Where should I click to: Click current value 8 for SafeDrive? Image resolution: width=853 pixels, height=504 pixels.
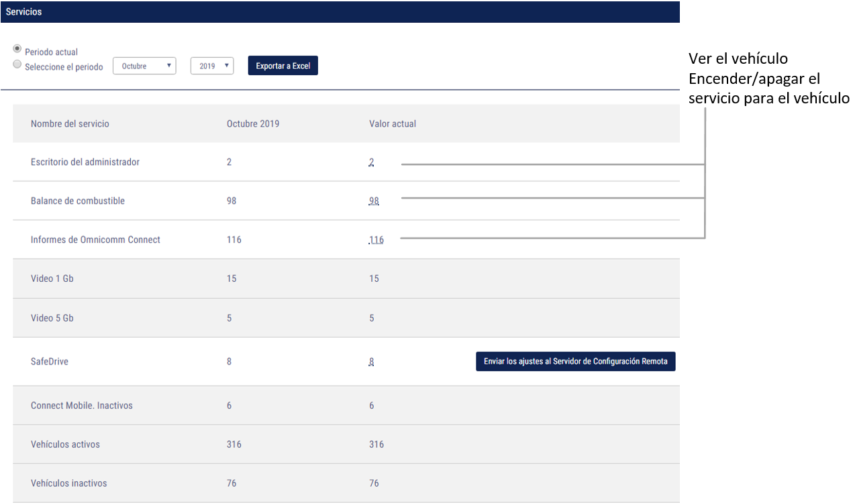(x=371, y=362)
